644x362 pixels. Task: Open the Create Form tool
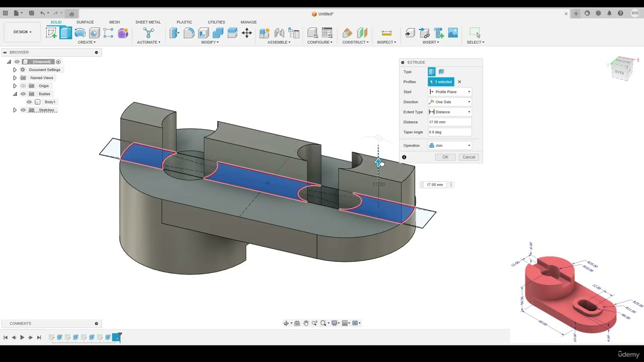[123, 33]
